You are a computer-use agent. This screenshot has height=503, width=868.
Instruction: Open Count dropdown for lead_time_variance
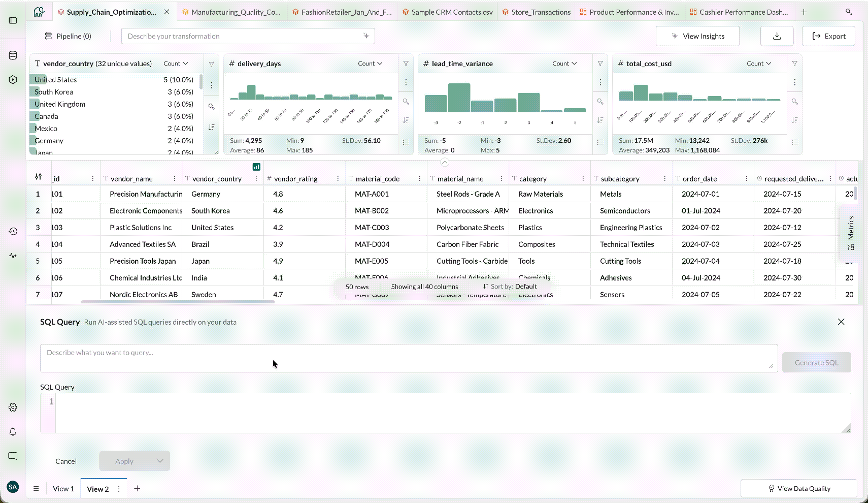[564, 64]
